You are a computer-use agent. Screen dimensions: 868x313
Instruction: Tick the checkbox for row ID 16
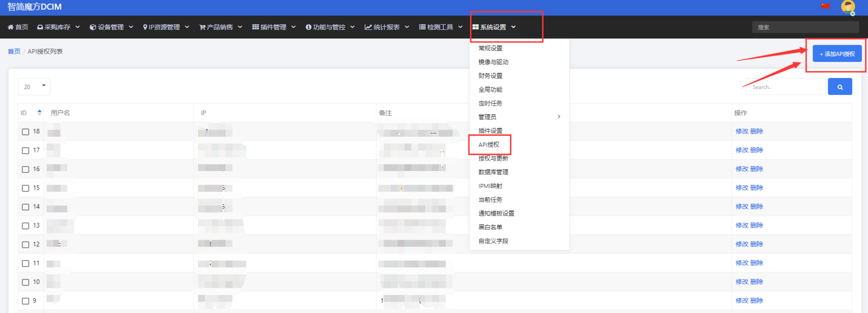tap(26, 169)
